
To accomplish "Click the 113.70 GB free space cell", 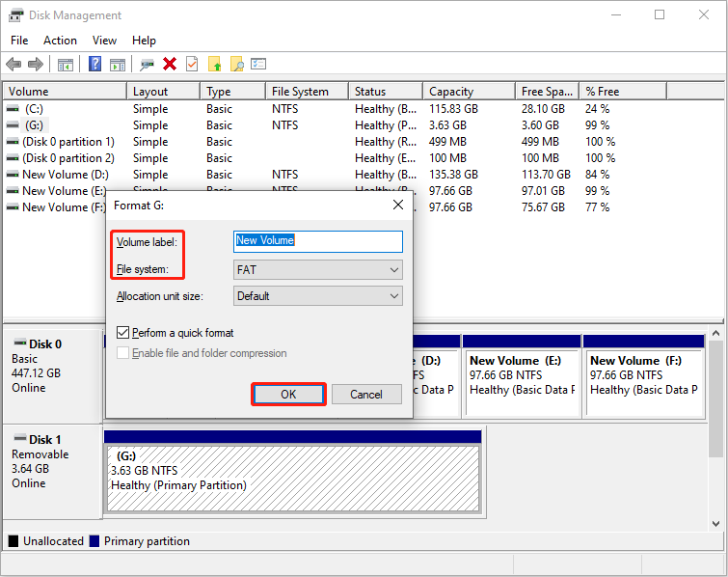I will click(546, 175).
